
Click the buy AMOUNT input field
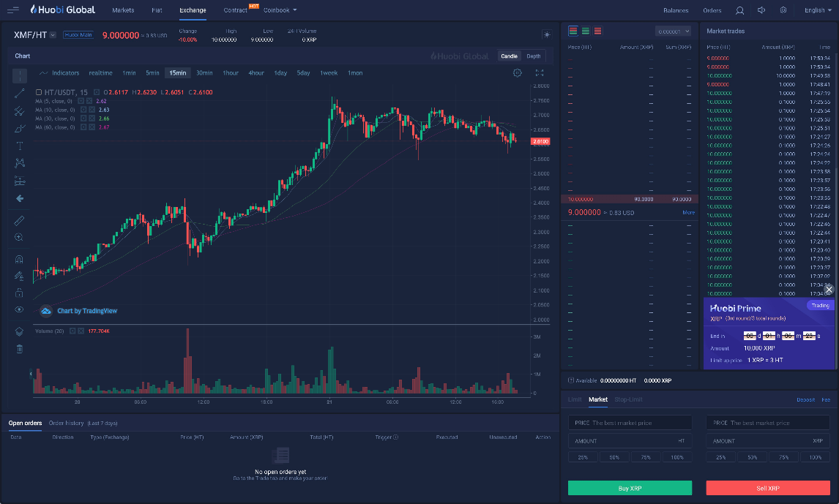point(630,441)
